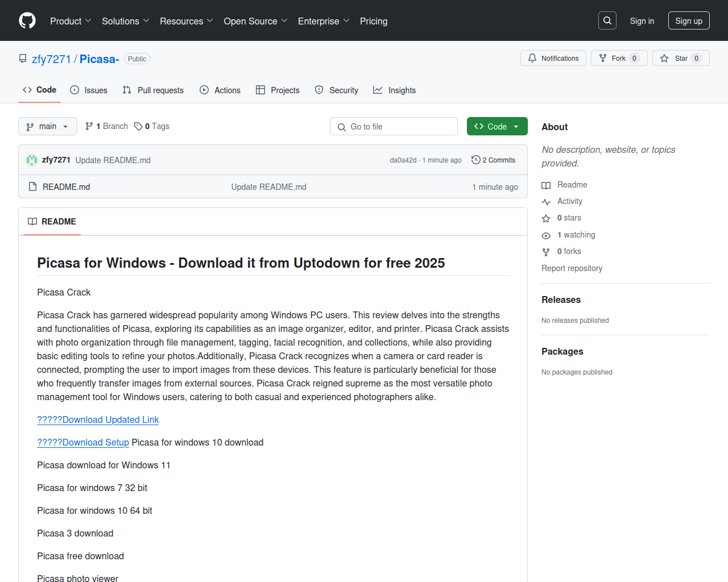
Task: Open the green Code dropdown
Action: click(497, 126)
